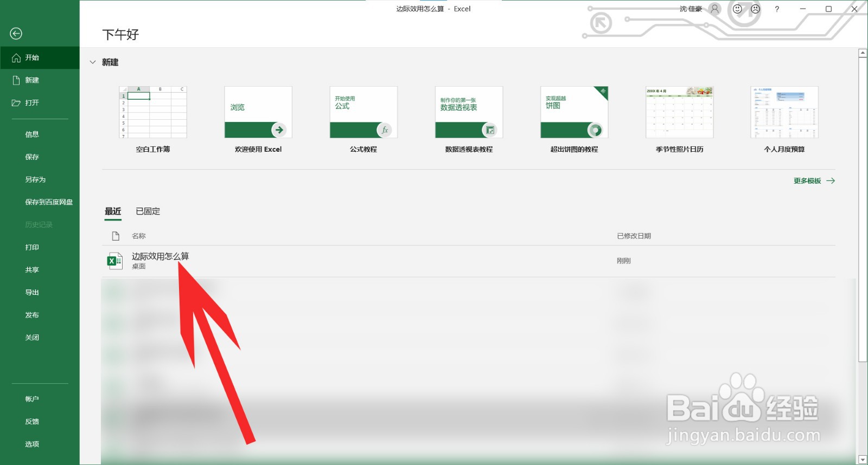The height and width of the screenshot is (465, 868).
Task: Maximize the Excel window
Action: pos(828,9)
